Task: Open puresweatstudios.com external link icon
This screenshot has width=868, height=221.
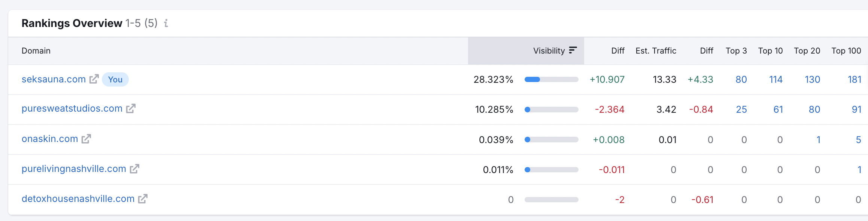Action: point(131,109)
